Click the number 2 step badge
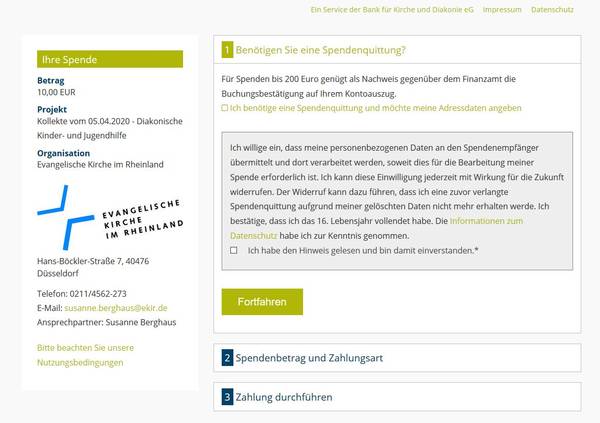Screen dimensions: 600x423 228,358
